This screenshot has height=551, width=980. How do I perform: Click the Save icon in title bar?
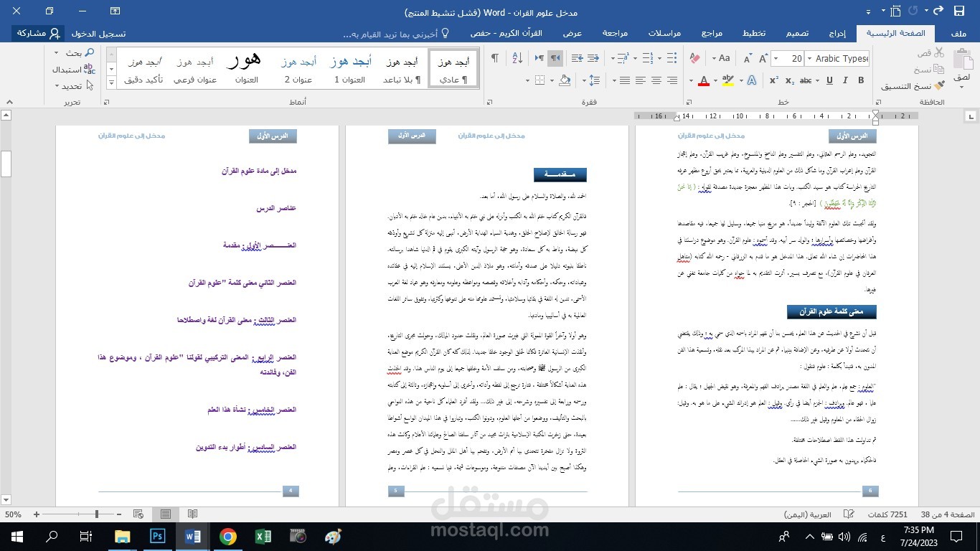[x=959, y=11]
